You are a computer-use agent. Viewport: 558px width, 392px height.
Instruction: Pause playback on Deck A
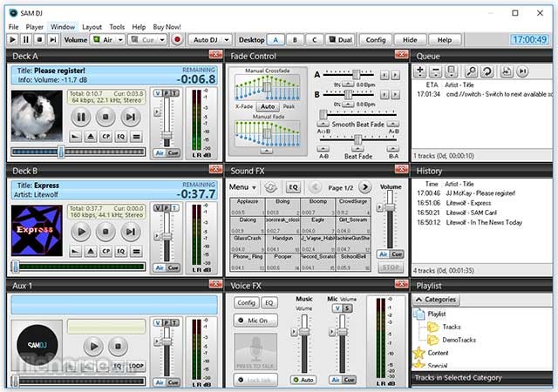tap(80, 117)
